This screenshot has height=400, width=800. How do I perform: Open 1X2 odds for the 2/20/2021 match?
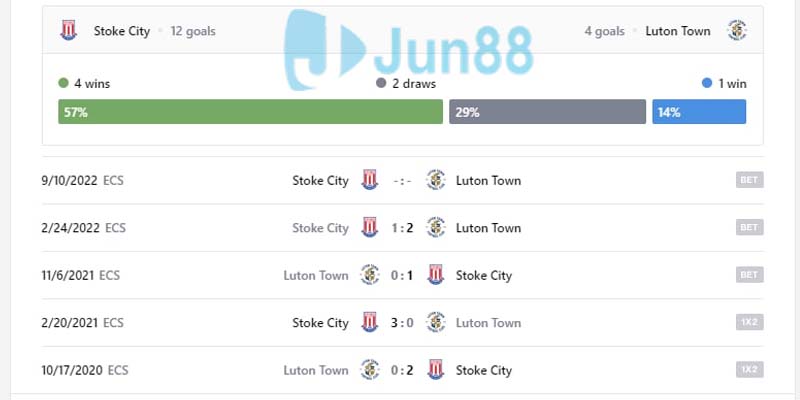pyautogui.click(x=749, y=323)
